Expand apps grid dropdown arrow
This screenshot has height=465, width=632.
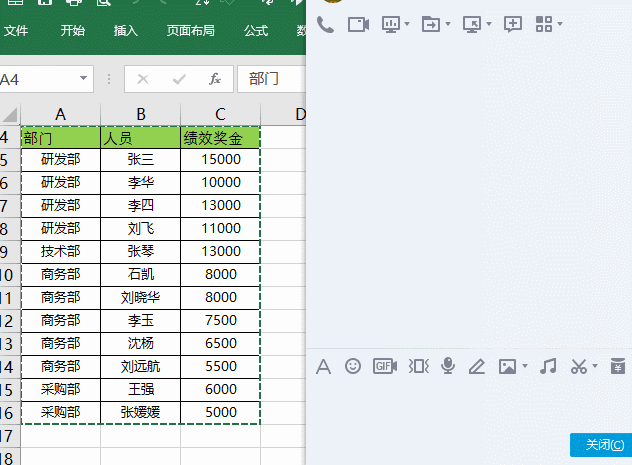(x=560, y=24)
